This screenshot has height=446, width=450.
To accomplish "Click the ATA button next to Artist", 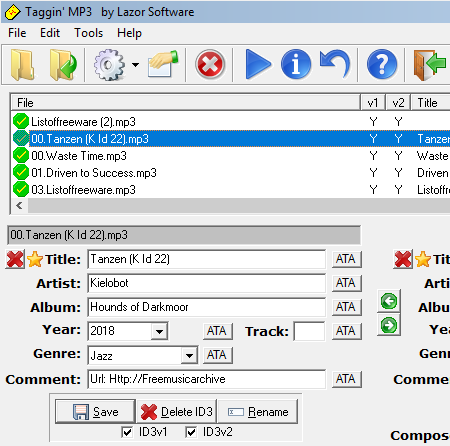I will tap(346, 283).
